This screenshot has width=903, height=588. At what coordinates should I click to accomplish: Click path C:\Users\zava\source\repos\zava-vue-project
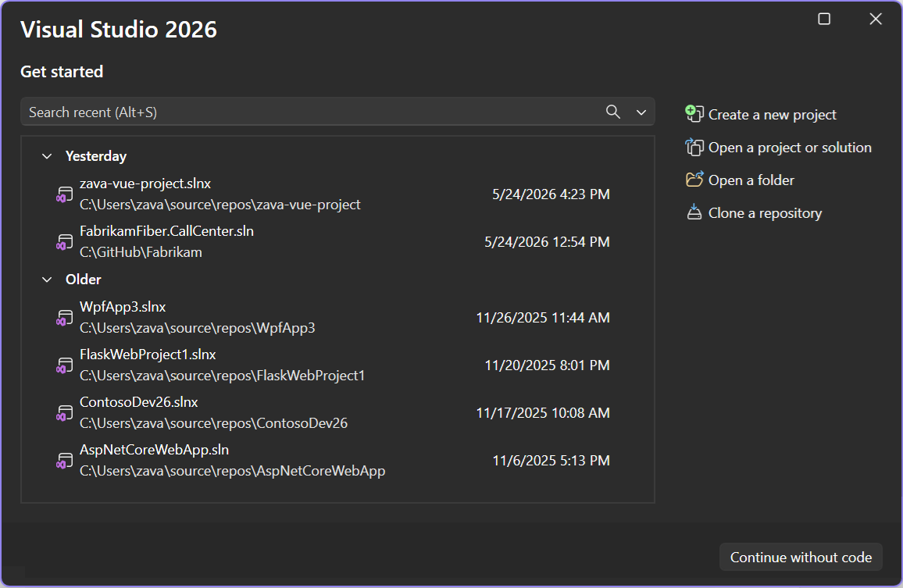coord(220,205)
